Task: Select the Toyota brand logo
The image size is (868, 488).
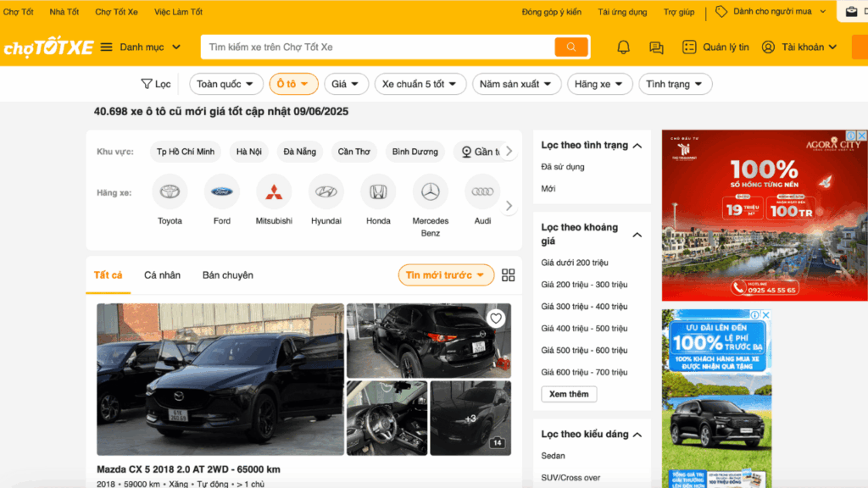Action: [170, 192]
